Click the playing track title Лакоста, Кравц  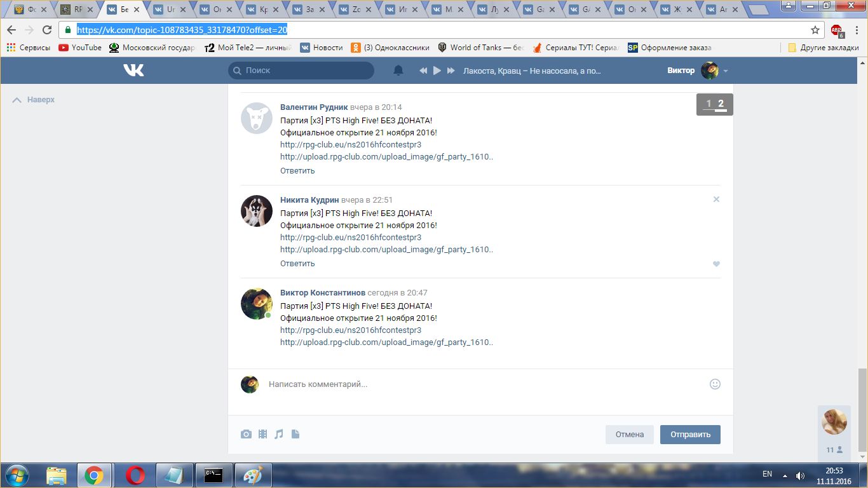(532, 71)
